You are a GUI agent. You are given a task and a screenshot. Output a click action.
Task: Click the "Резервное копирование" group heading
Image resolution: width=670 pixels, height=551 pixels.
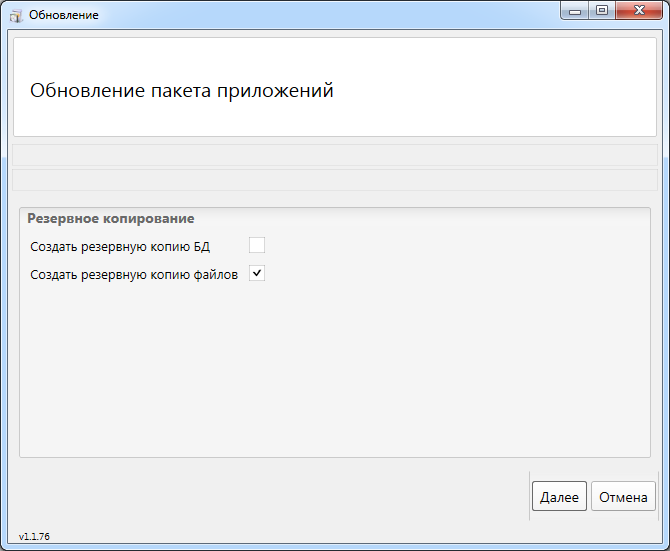[111, 219]
